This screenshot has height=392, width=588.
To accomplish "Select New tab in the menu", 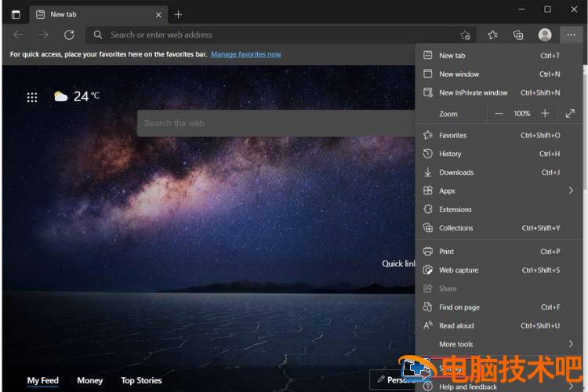I will point(499,56).
